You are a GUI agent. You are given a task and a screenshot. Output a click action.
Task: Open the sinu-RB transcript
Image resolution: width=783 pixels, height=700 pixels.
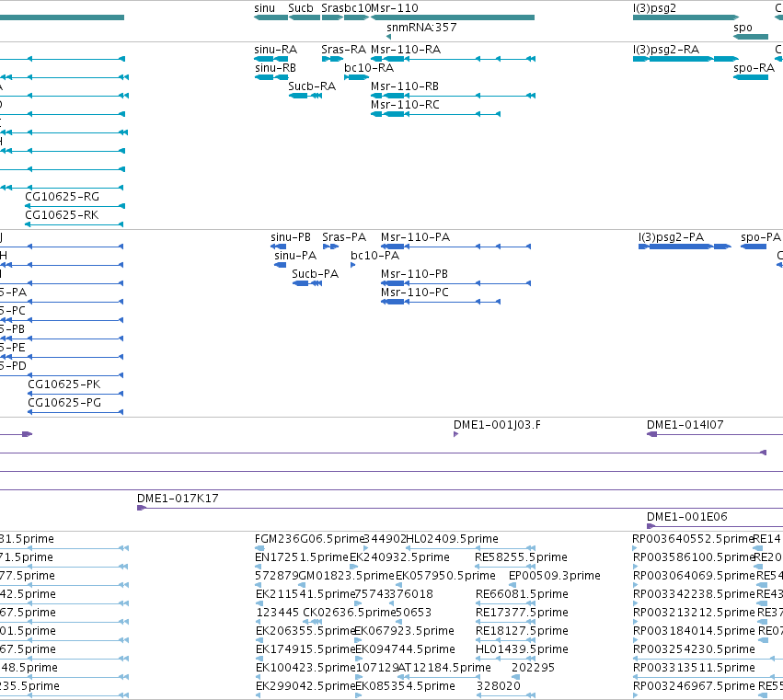tap(271, 77)
